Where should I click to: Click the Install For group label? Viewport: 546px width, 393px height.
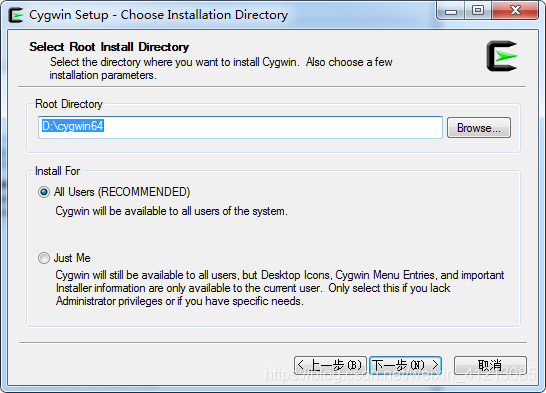pyautogui.click(x=57, y=171)
